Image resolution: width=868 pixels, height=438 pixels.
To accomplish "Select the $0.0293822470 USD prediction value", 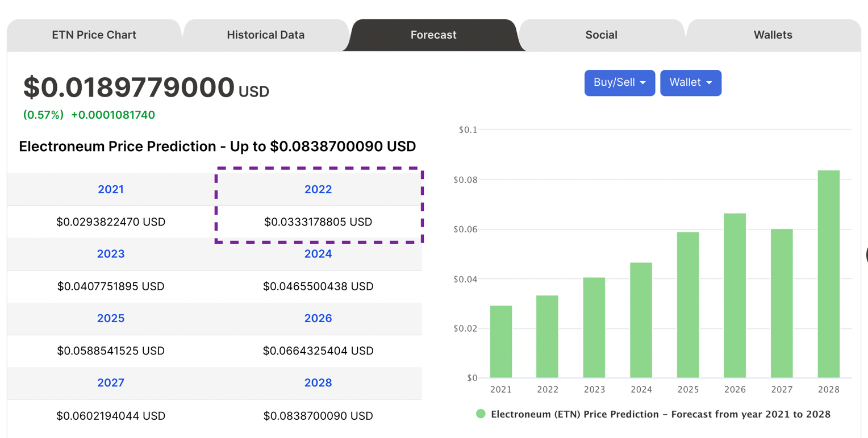I will point(111,222).
